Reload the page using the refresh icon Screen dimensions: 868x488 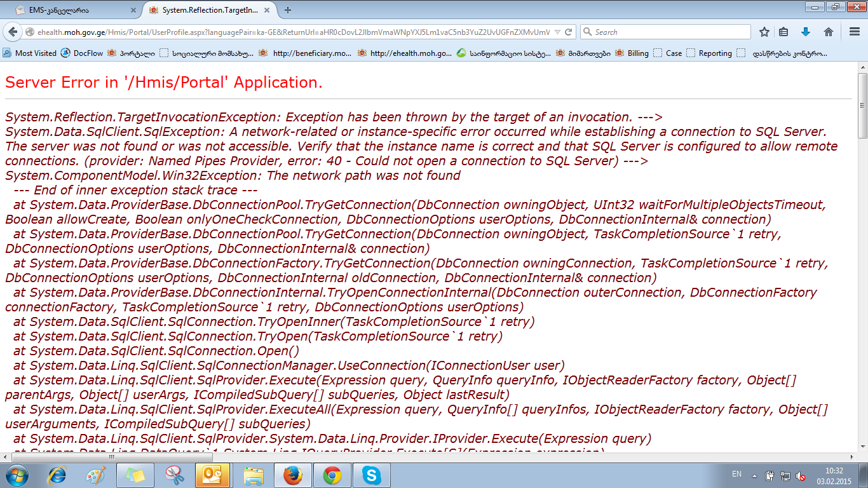[569, 32]
